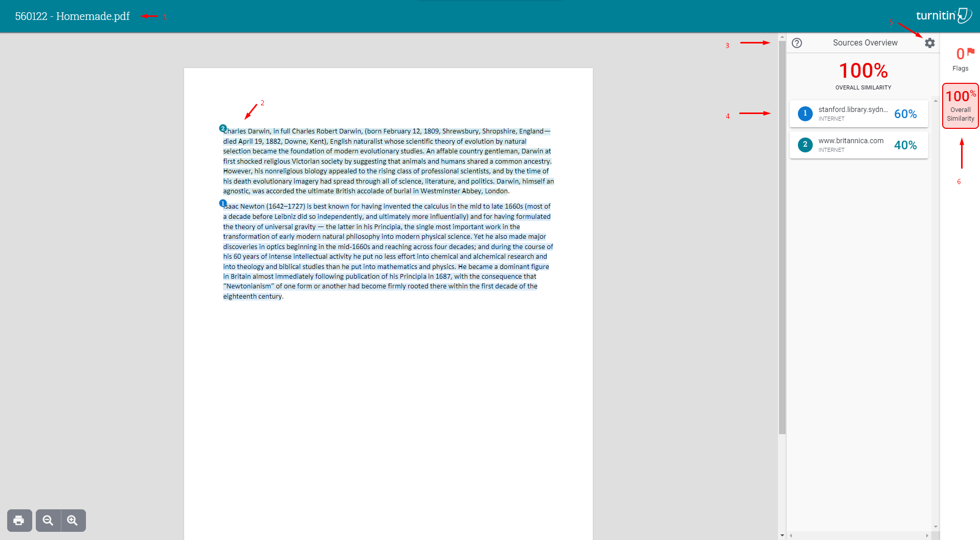Click the help icon beside Sources Overview
The height and width of the screenshot is (540, 980).
tap(797, 43)
